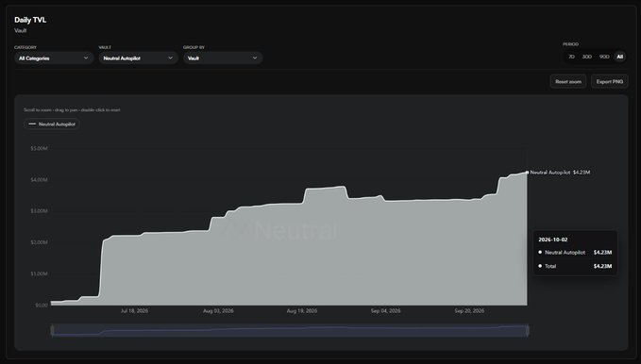Click the scroll to zoom hint text
Screen dimensions: 641x364
click(72, 110)
